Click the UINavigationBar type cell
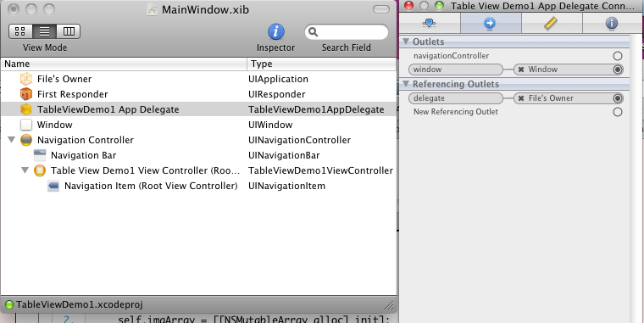Image resolution: width=644 pixels, height=323 pixels. click(284, 155)
